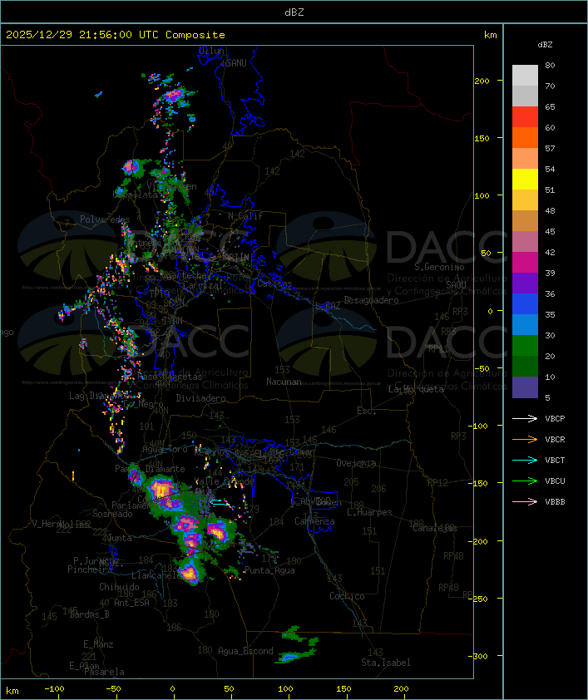Click the VBCP legend label
The width and height of the screenshot is (588, 700).
coord(555,419)
